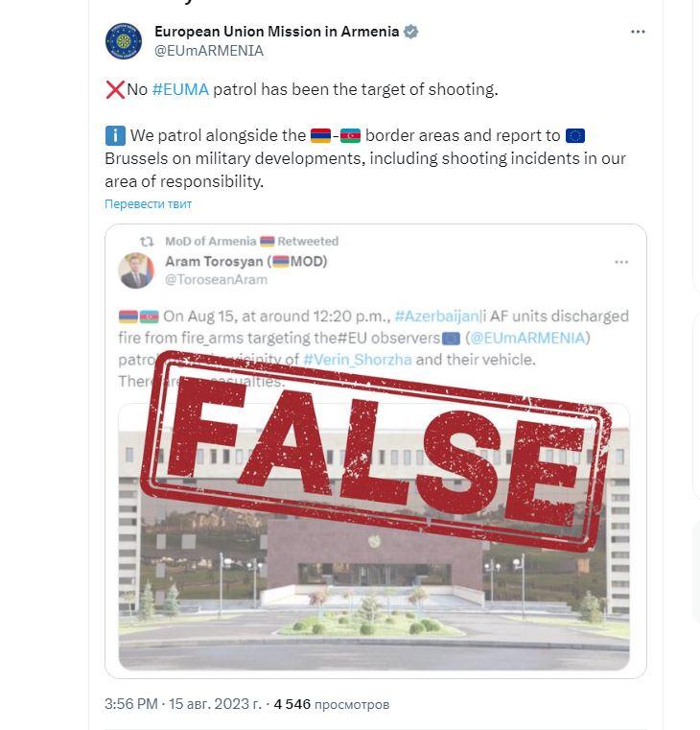Open the quoted tweet's three-dot menu
Image resolution: width=700 pixels, height=730 pixels.
621,262
